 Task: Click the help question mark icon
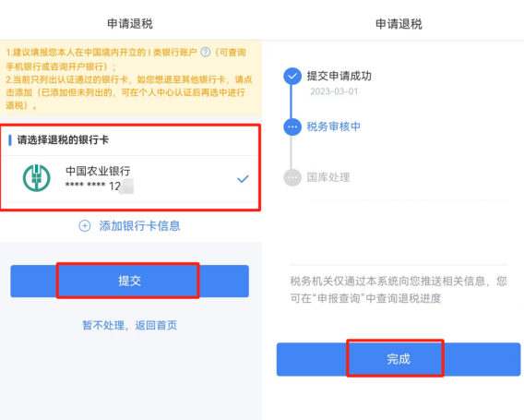tap(205, 53)
